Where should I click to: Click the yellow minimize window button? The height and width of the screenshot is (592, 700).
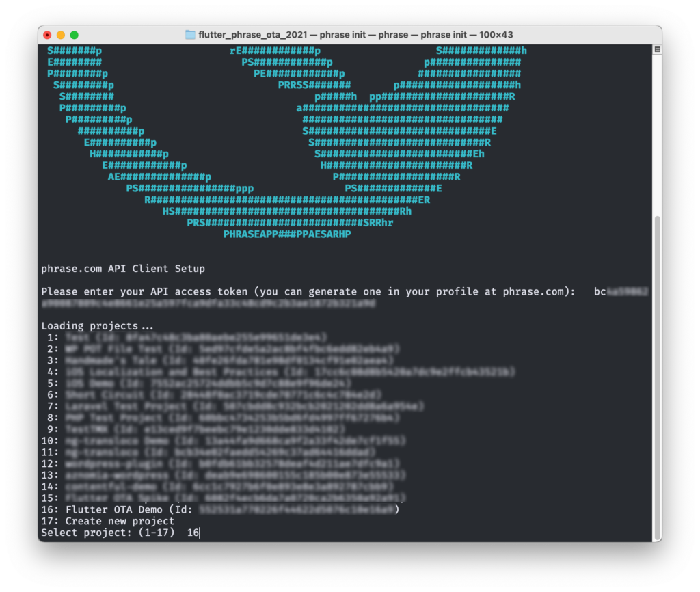point(61,35)
